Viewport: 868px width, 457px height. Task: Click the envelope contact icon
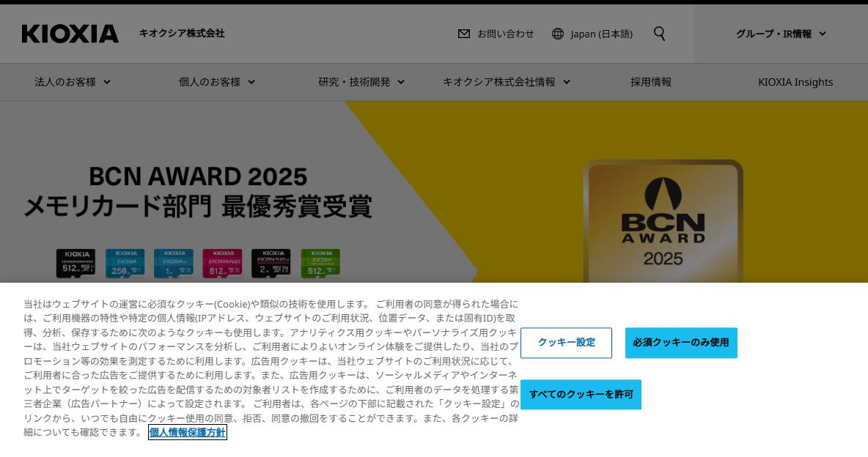tap(464, 34)
